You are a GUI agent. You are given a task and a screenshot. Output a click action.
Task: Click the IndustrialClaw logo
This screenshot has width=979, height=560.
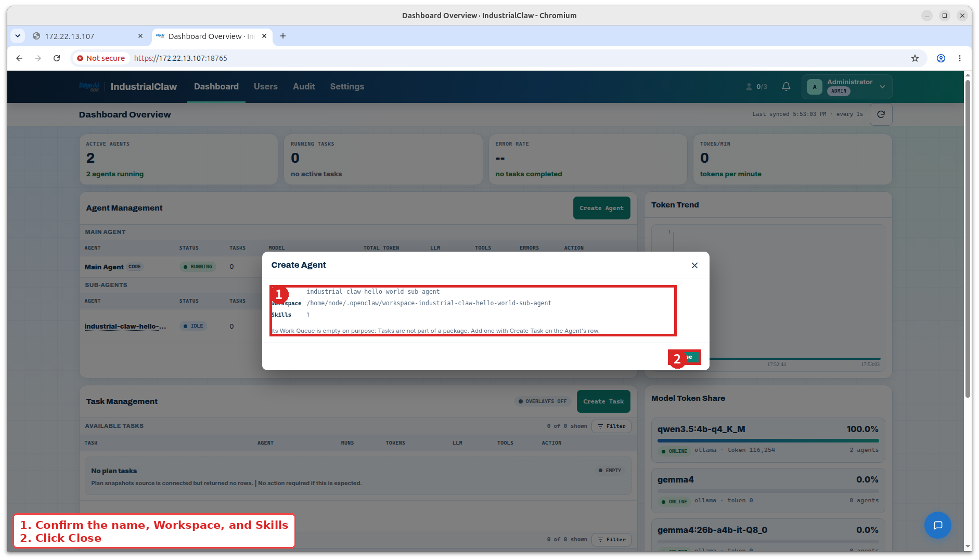[128, 87]
